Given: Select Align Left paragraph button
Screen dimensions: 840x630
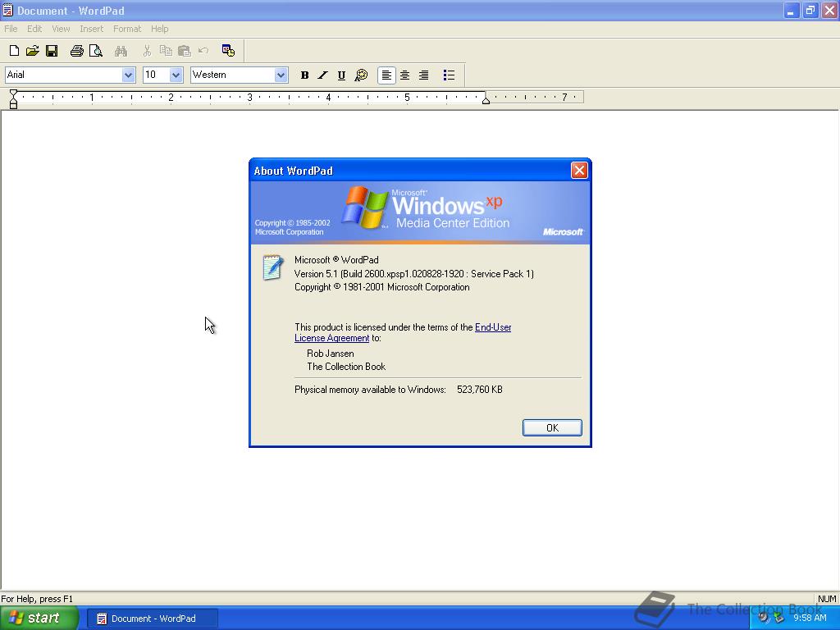Looking at the screenshot, I should tap(386, 75).
